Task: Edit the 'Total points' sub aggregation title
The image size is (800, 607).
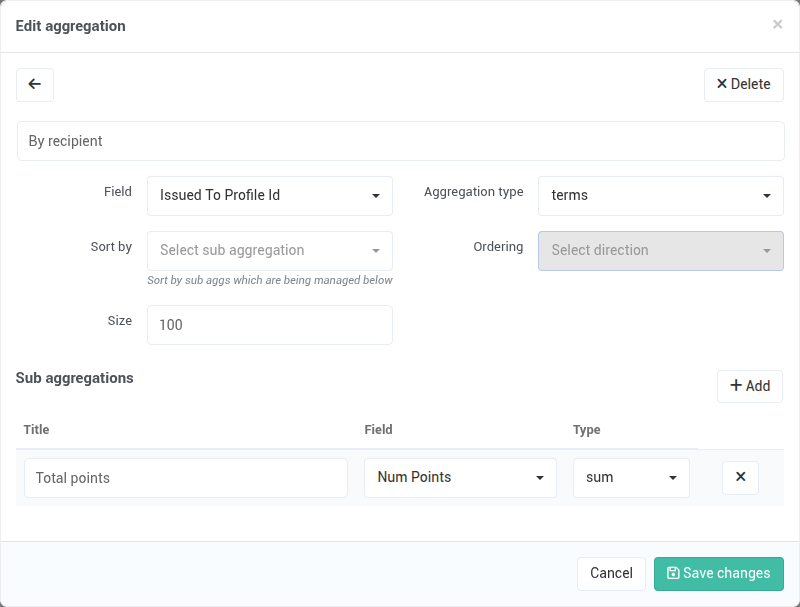Action: coord(186,478)
